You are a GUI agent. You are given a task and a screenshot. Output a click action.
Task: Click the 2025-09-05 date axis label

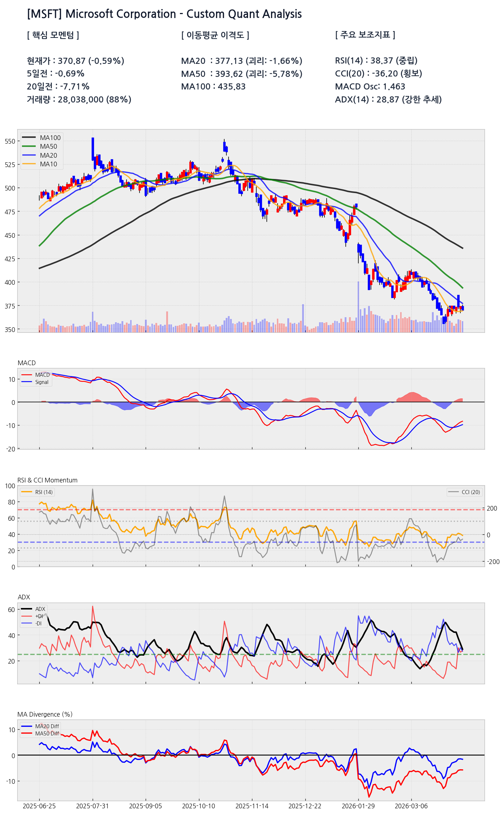[146, 806]
